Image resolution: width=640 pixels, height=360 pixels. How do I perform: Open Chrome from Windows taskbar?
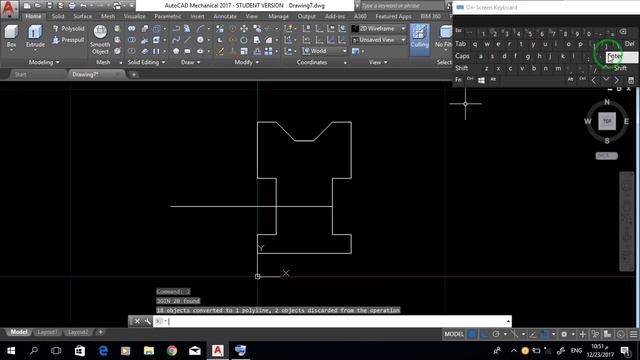coord(172,351)
